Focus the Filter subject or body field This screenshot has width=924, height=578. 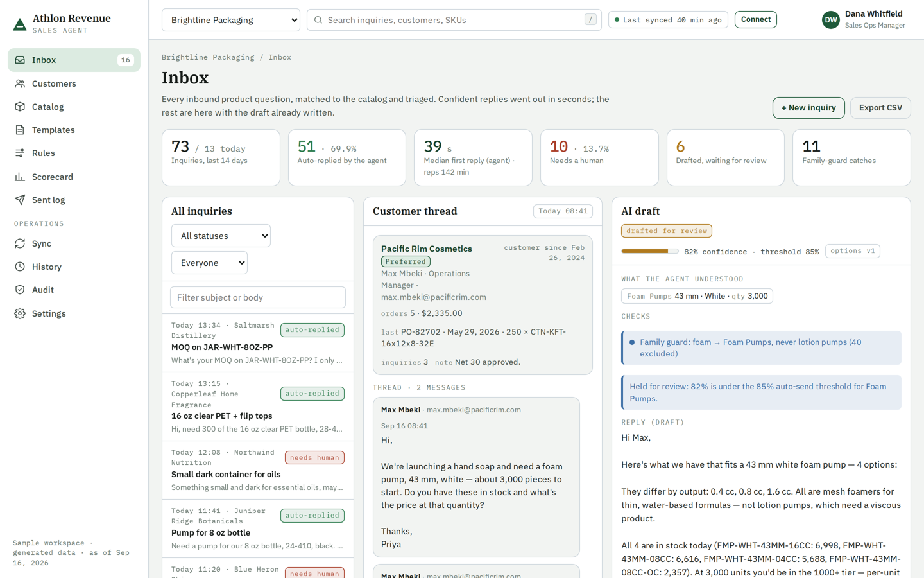pyautogui.click(x=258, y=297)
